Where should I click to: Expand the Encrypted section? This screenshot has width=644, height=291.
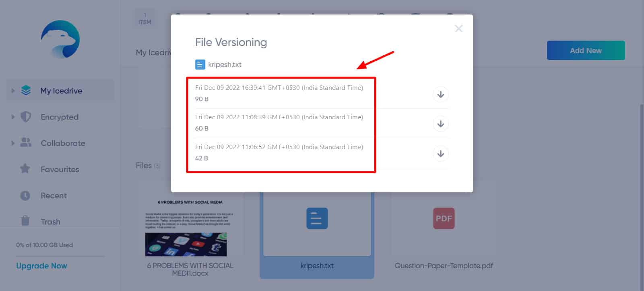pyautogui.click(x=13, y=117)
